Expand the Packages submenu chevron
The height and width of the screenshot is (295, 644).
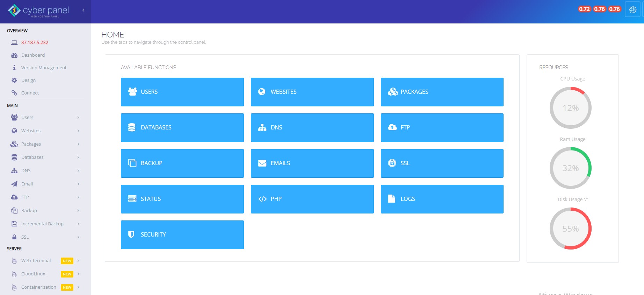(78, 144)
